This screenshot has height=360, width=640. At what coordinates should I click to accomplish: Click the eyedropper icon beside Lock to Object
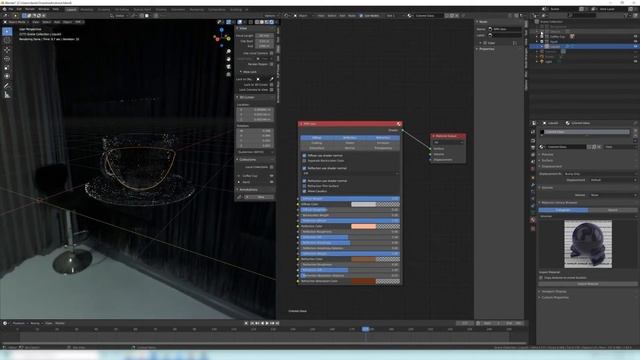coord(271,79)
